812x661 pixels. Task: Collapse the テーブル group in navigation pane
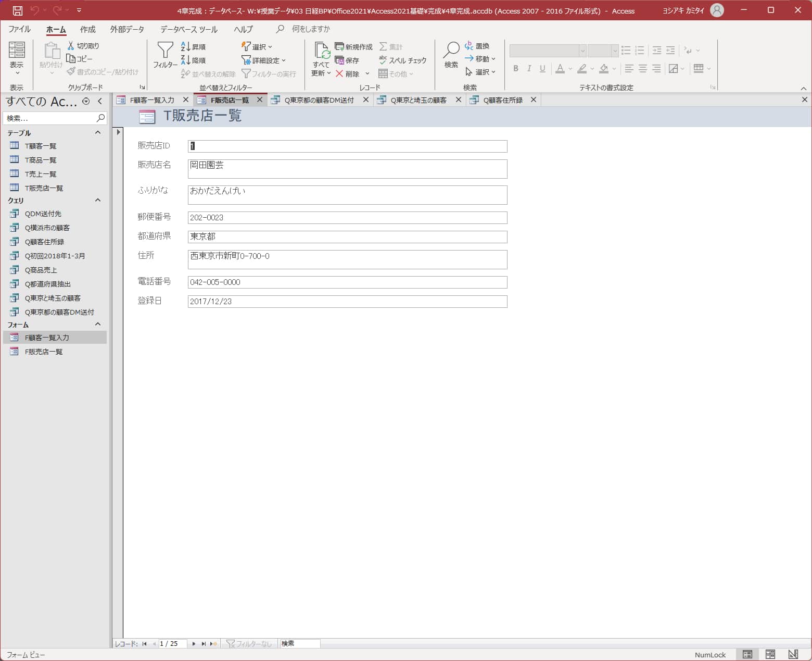(98, 133)
